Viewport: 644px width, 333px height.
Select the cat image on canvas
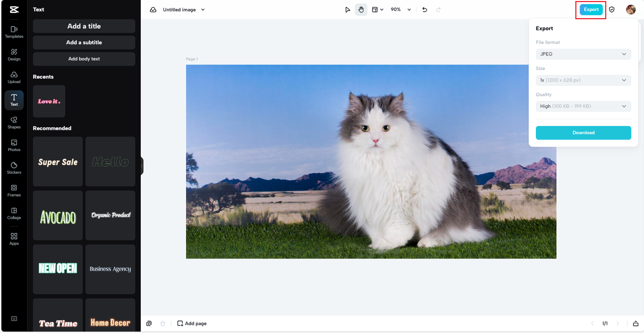[371, 162]
